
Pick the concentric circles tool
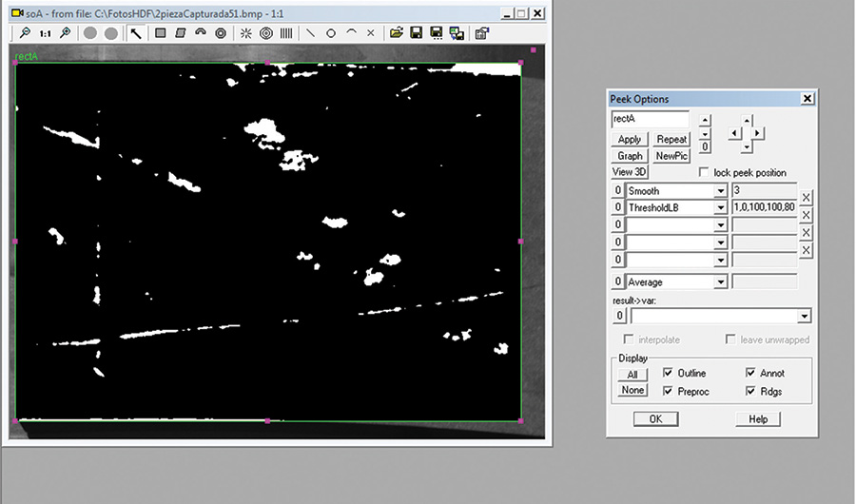[265, 32]
